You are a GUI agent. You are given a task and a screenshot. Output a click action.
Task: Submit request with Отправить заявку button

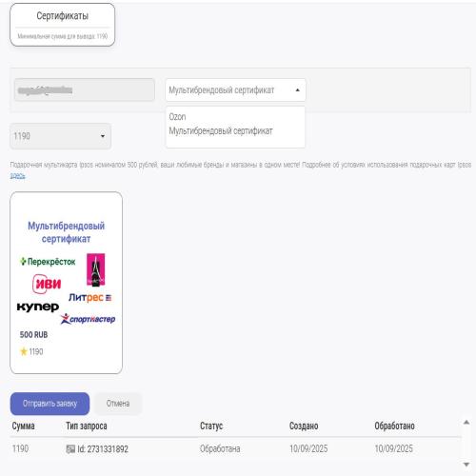click(x=50, y=404)
